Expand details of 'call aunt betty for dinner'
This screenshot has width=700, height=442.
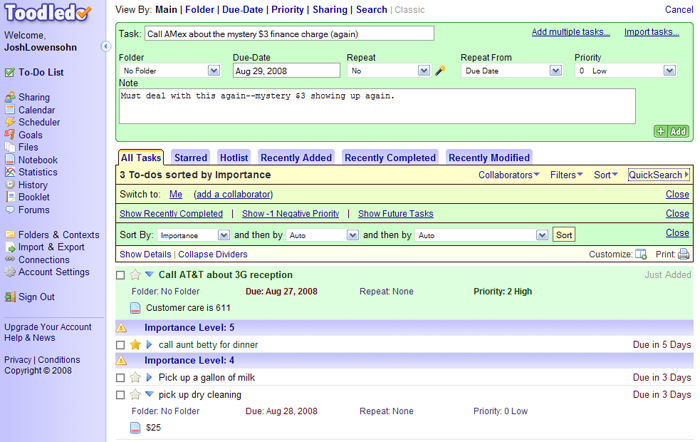pyautogui.click(x=149, y=345)
